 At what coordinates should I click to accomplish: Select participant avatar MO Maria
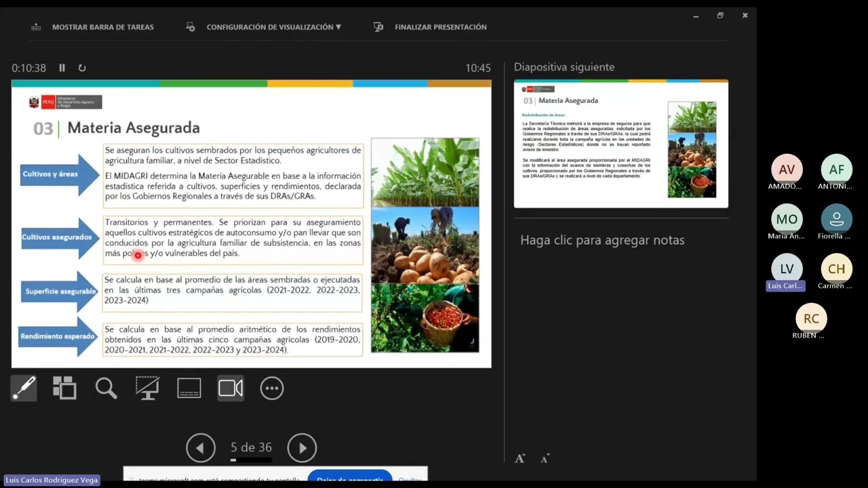click(x=787, y=219)
